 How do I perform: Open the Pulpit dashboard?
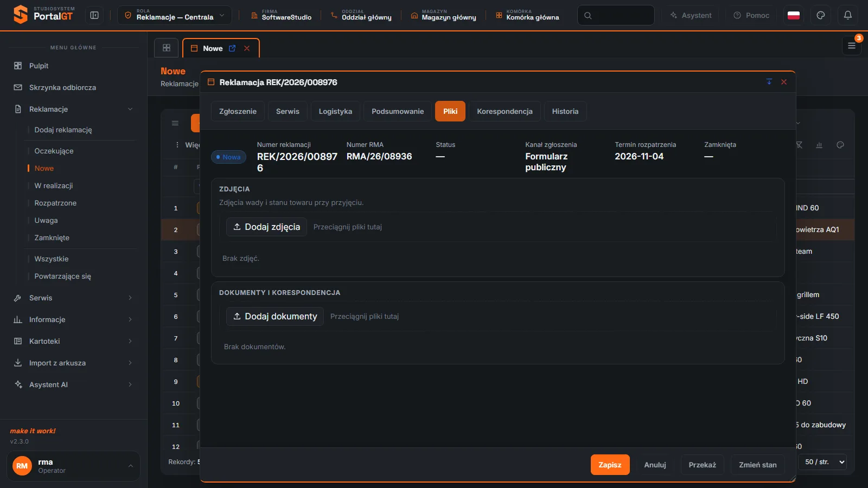[74, 66]
